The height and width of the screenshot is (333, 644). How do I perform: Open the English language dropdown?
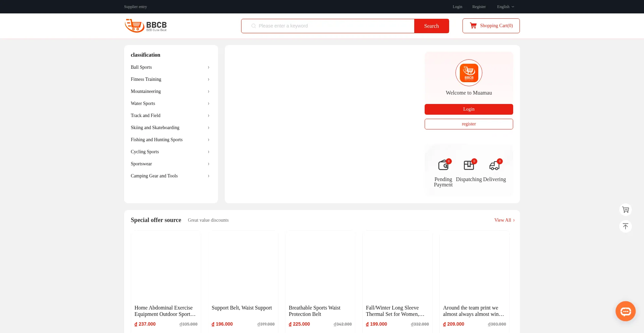coord(505,7)
